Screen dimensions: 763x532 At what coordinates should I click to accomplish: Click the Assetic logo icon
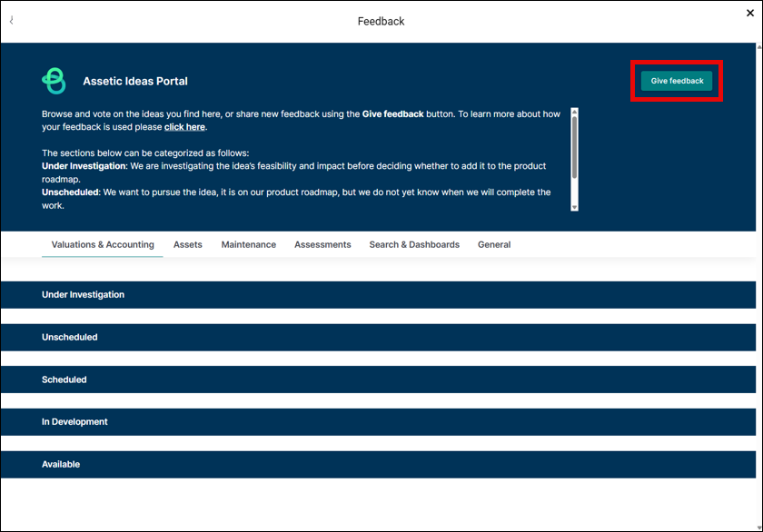(x=54, y=81)
